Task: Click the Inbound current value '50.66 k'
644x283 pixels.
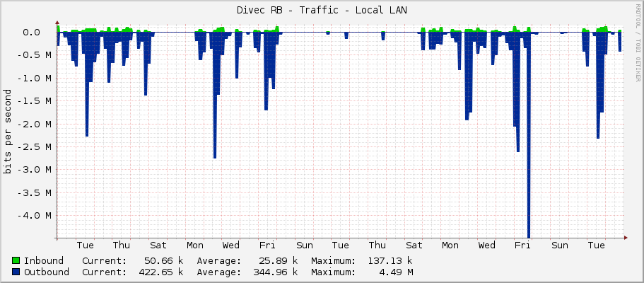Action: click(x=163, y=261)
